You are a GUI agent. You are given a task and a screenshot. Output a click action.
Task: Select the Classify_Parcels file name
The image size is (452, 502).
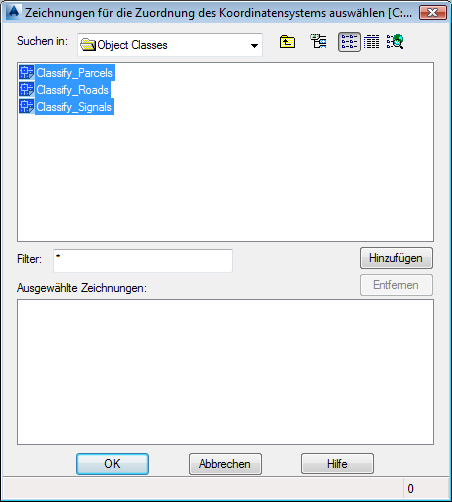75,73
